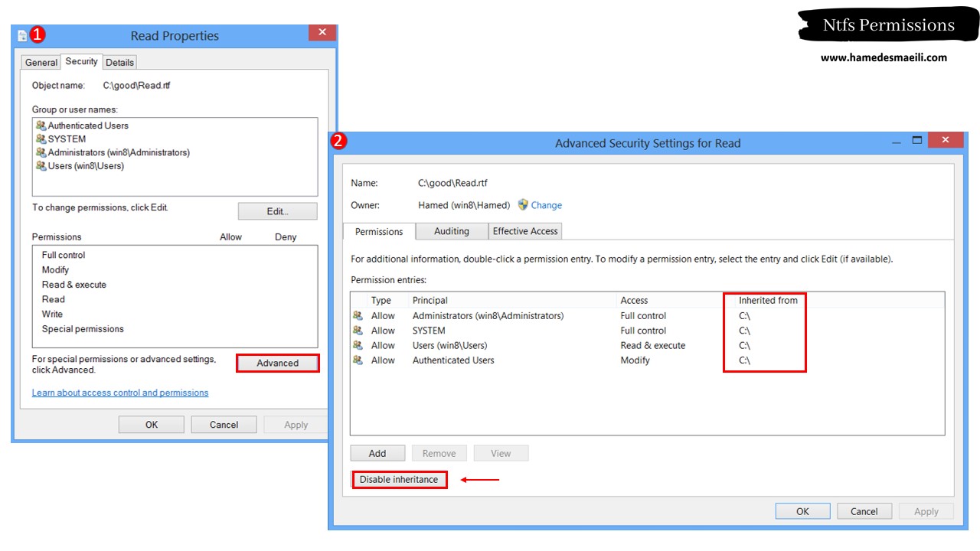This screenshot has height=551, width=980.
Task: Open the Advanced settings button in Read Properties
Action: pos(277,363)
